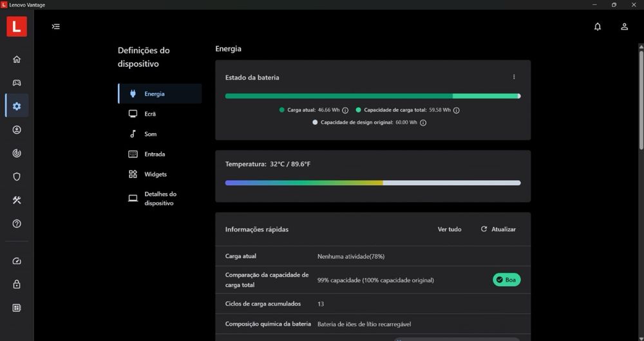Open battery status three-dot options menu

point(514,77)
